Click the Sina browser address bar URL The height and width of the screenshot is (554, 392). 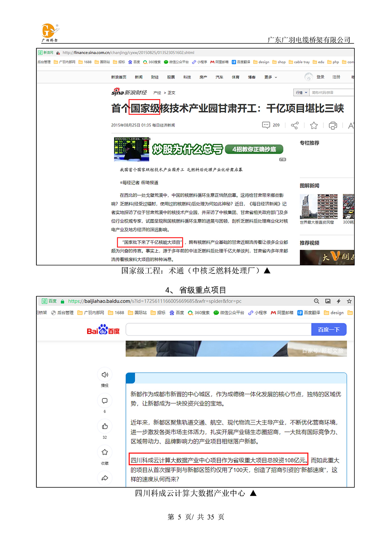[129, 53]
